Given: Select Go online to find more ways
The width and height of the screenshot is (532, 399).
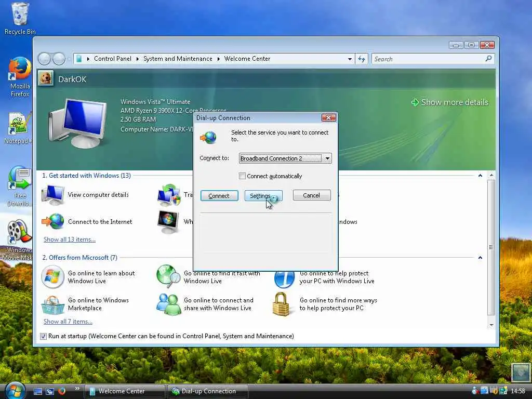Looking at the screenshot, I should click(x=338, y=304).
